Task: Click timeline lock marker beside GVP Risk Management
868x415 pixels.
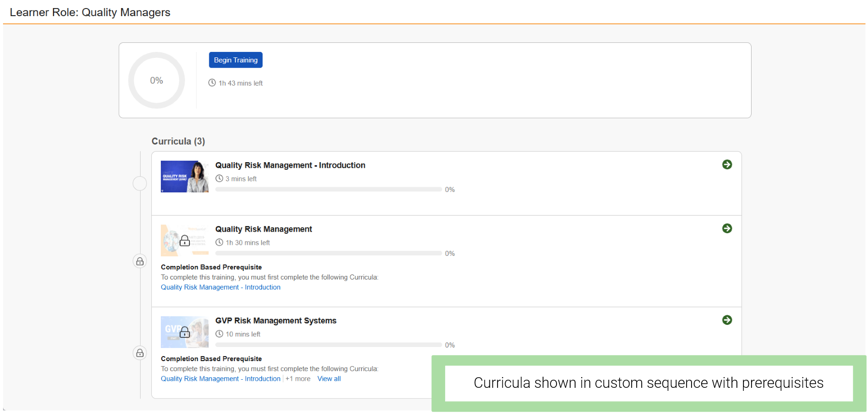Action: [140, 353]
